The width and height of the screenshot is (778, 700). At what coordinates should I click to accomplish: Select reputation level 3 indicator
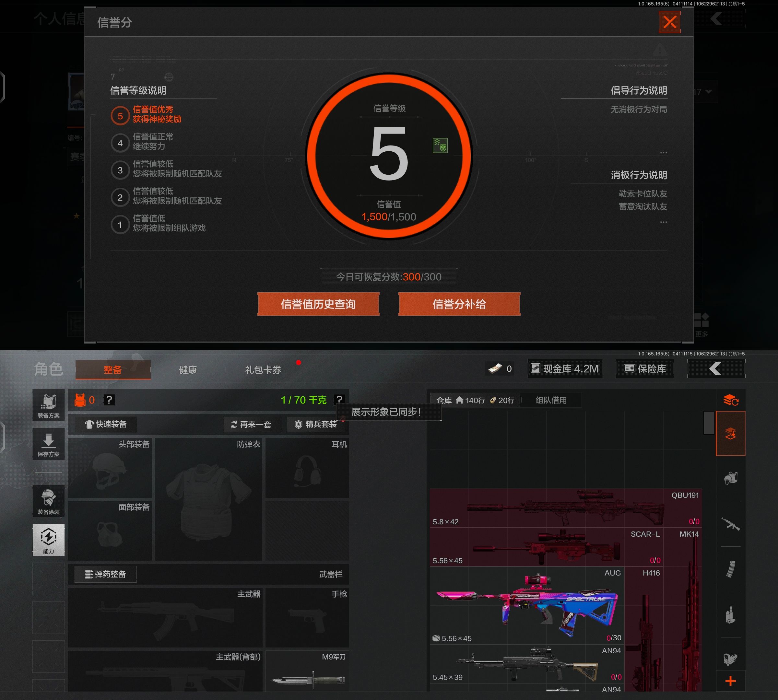(x=120, y=170)
